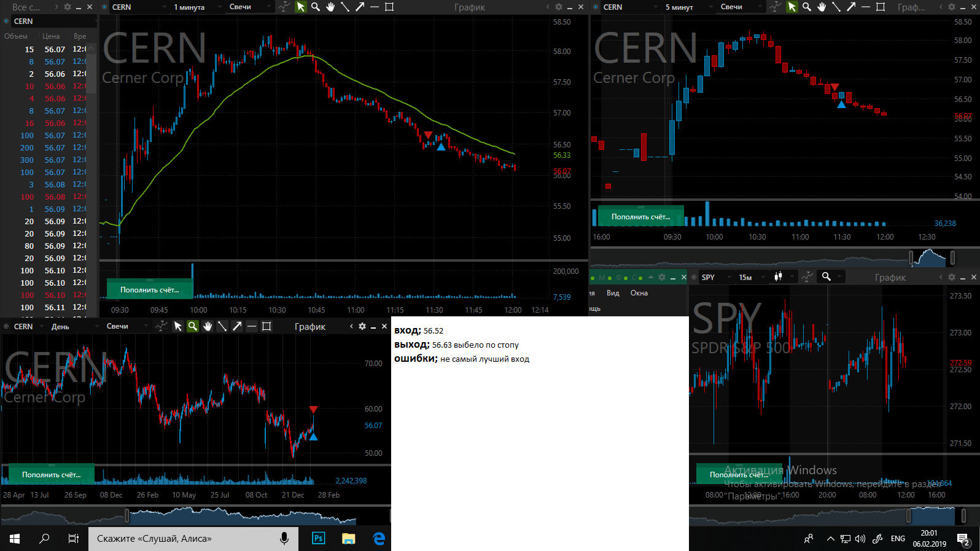Image resolution: width=980 pixels, height=551 pixels.
Task: Open Microsoft Edge from the taskbar
Action: point(379,539)
